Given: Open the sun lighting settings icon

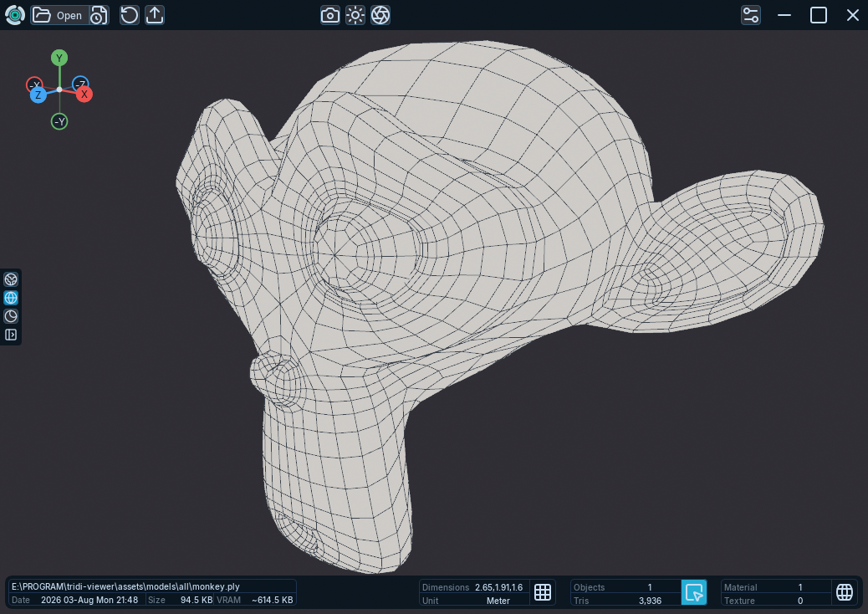Looking at the screenshot, I should point(355,15).
